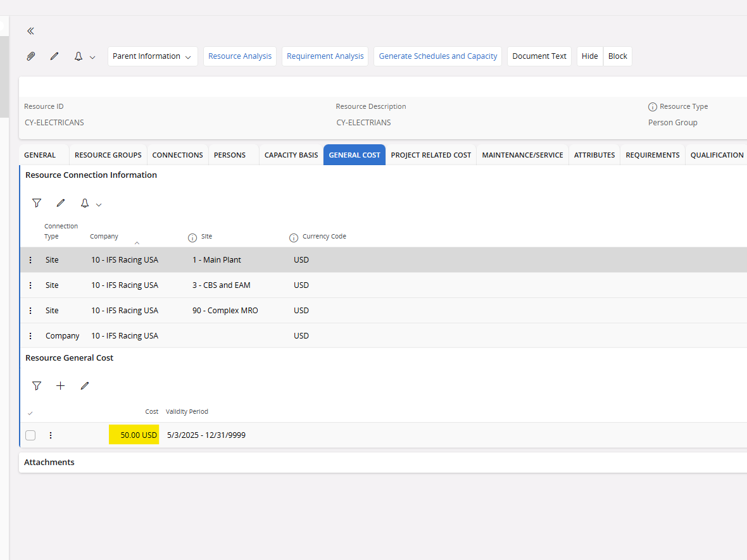Expand the Resource Connection Information bell dropdown
This screenshot has height=560, width=747.
(x=99, y=205)
